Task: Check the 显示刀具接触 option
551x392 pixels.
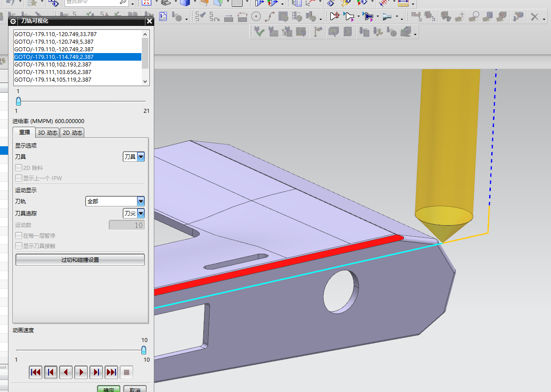Action: (19, 246)
